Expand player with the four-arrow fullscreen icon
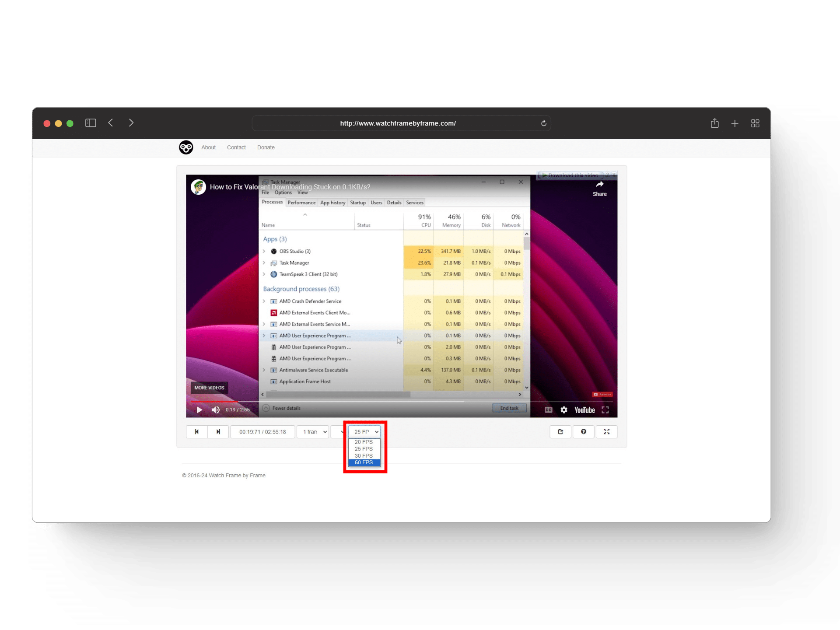Image resolution: width=840 pixels, height=630 pixels. point(606,432)
